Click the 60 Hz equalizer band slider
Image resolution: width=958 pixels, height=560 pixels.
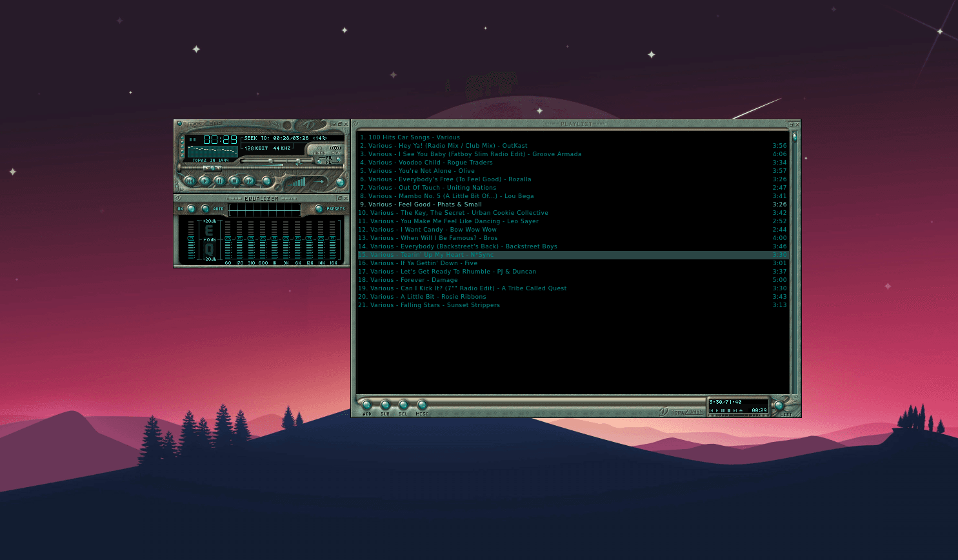tap(228, 239)
